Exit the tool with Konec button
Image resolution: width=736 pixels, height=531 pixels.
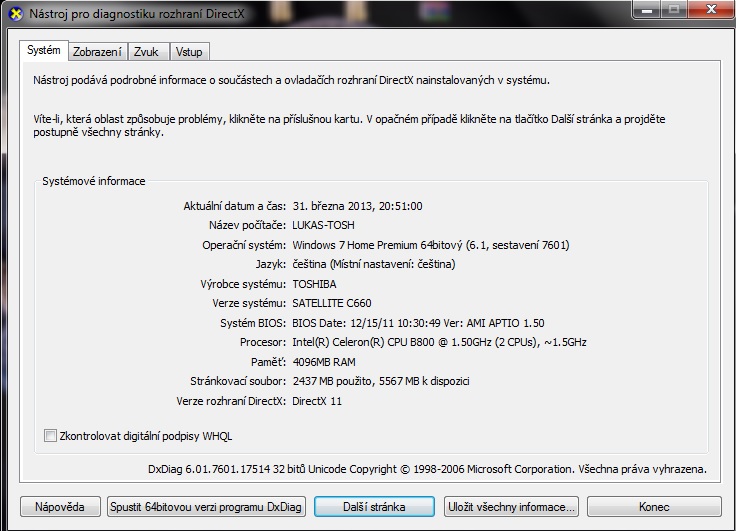point(653,506)
